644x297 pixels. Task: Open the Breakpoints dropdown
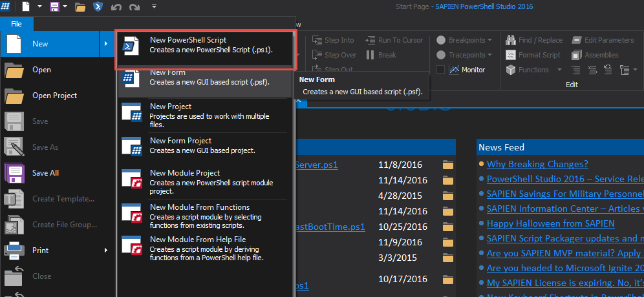coord(464,40)
